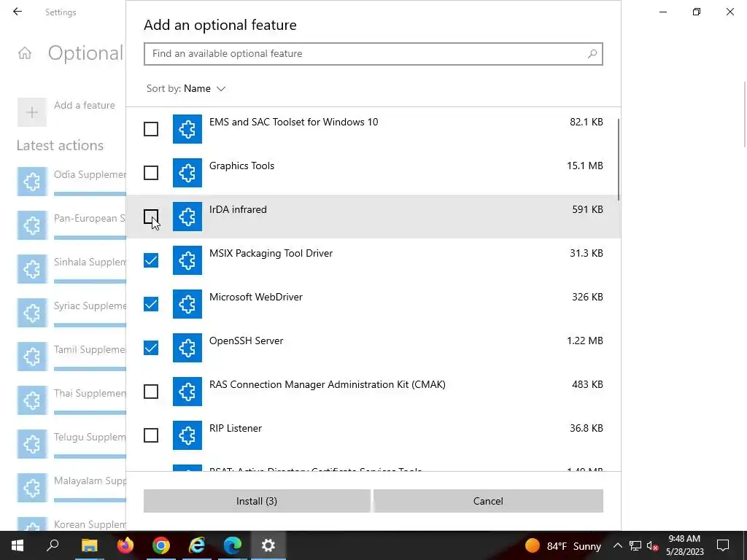
Task: Check the Graphics Tools checkbox
Action: click(151, 173)
